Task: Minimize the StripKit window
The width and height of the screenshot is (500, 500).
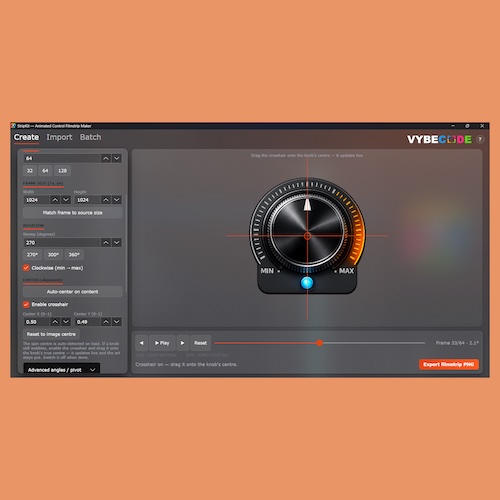Action: click(x=453, y=126)
